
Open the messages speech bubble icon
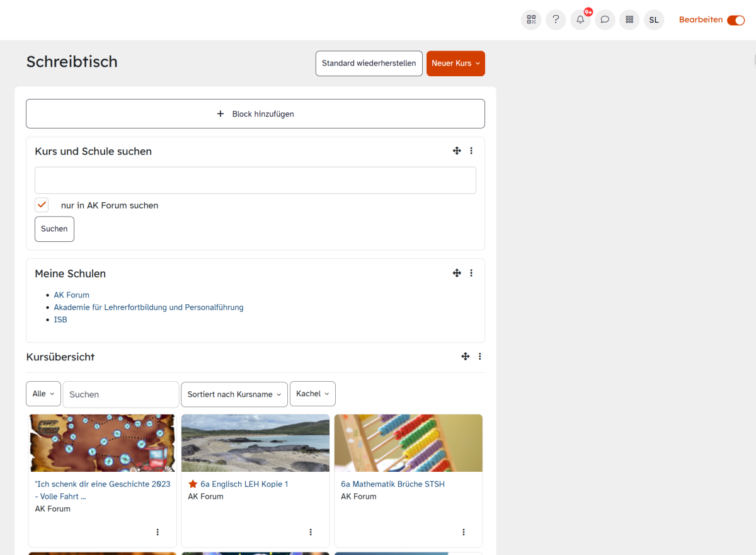pyautogui.click(x=605, y=20)
